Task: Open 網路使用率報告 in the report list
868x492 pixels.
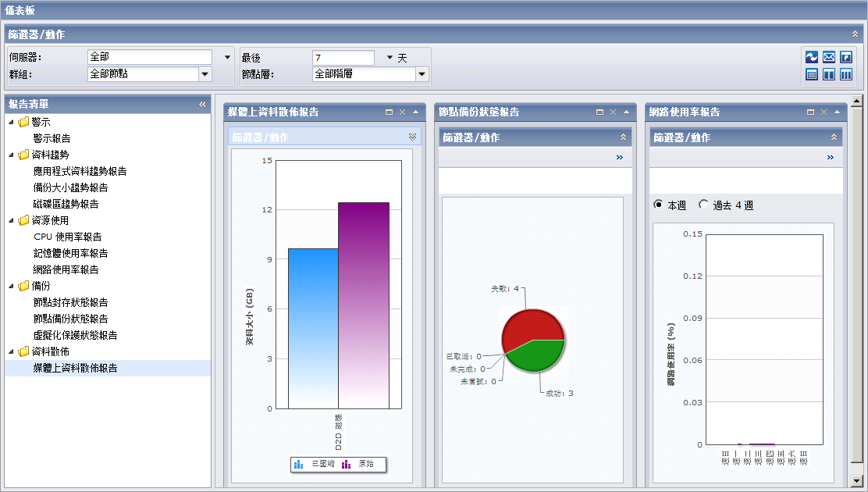Action: (66, 270)
